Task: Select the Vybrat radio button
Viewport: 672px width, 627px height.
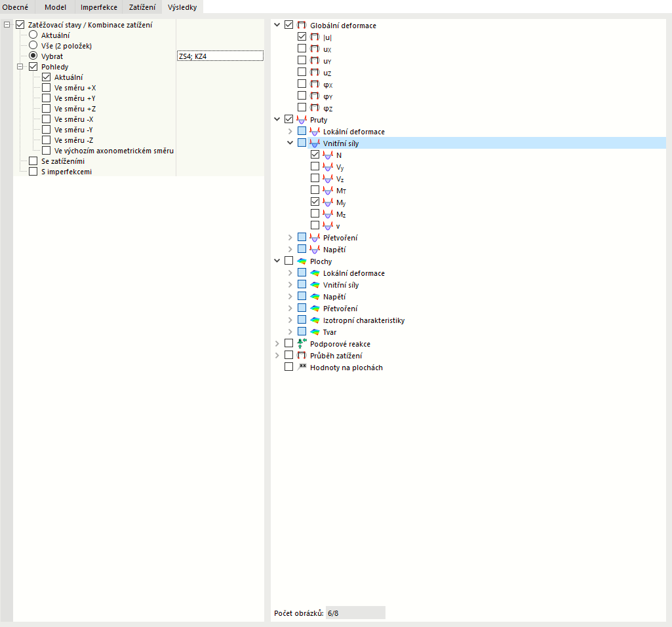Action: click(33, 56)
